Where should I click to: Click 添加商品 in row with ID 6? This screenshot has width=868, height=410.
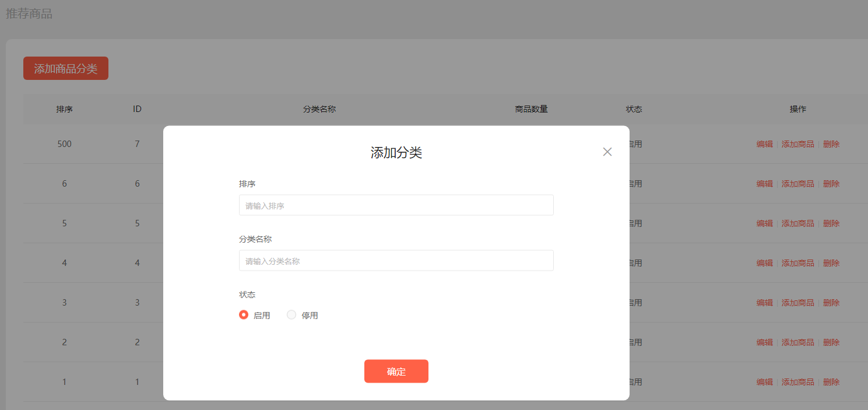798,184
